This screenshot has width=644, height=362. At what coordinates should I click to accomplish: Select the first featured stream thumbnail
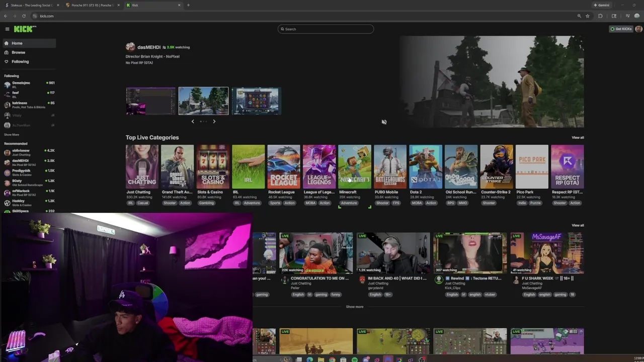pyautogui.click(x=151, y=101)
